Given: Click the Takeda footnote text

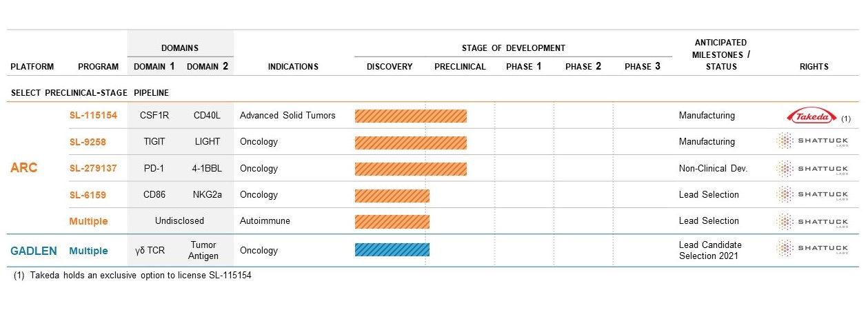Looking at the screenshot, I should 128,276.
